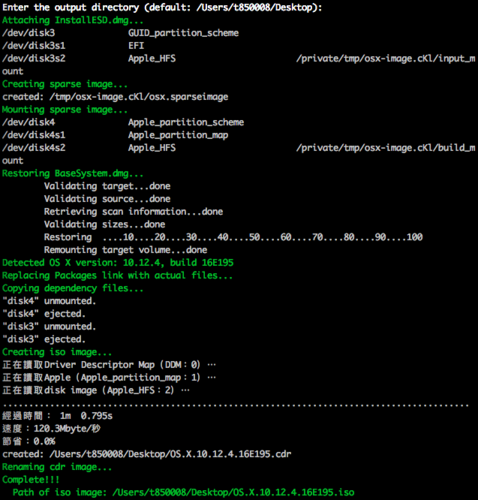Click '"disk3" unmounted.' line
The width and height of the screenshot is (478, 500).
[x=49, y=327]
